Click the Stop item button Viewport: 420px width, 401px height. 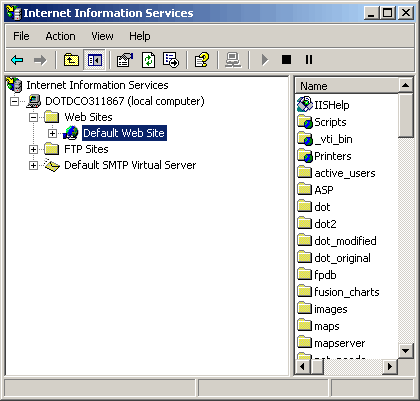[286, 60]
